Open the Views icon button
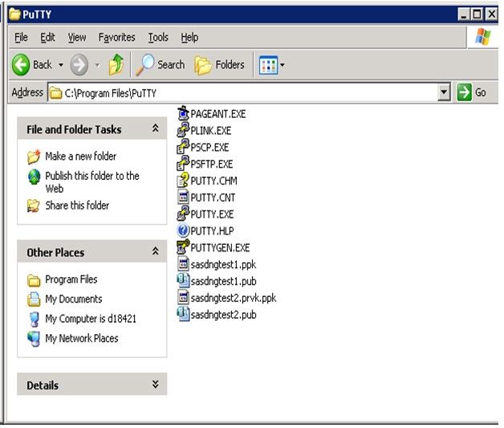This screenshot has height=428, width=504. 268,65
